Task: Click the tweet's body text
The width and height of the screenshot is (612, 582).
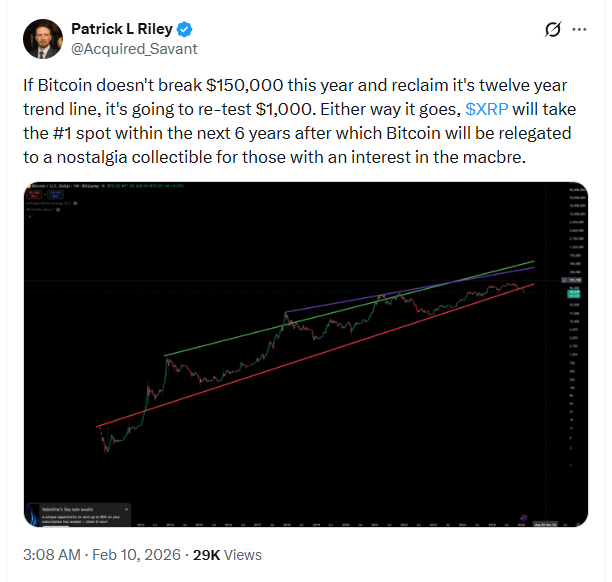Action: tap(300, 118)
